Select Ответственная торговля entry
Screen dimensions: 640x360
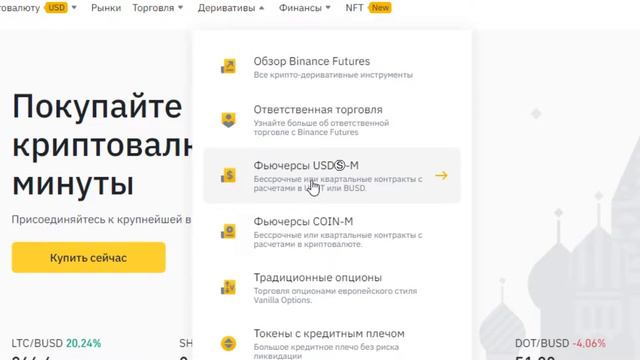coord(332,120)
